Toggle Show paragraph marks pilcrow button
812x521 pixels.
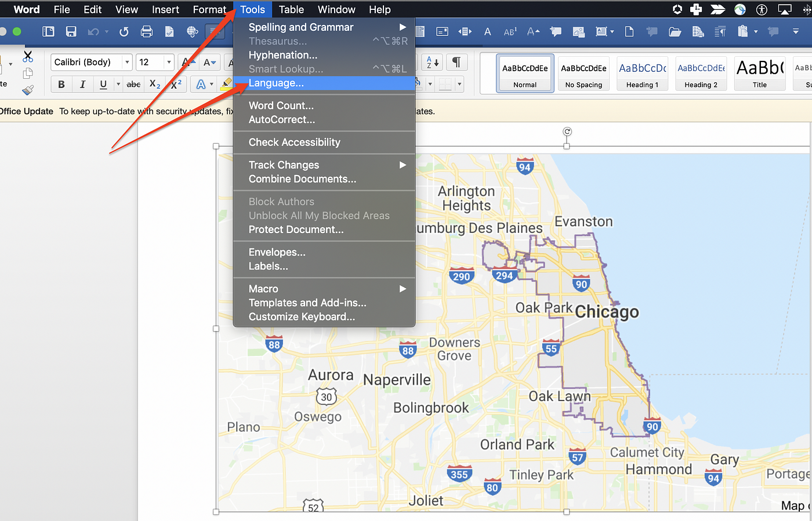coord(456,62)
